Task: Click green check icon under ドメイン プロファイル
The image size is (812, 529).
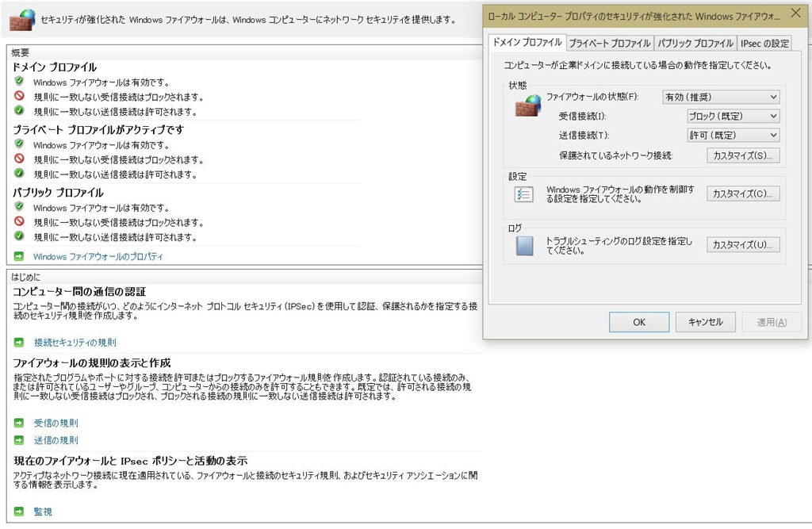Action: (x=19, y=110)
